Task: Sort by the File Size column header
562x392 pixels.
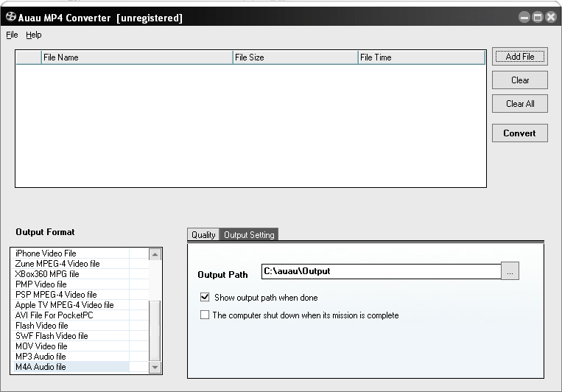Action: (x=295, y=57)
